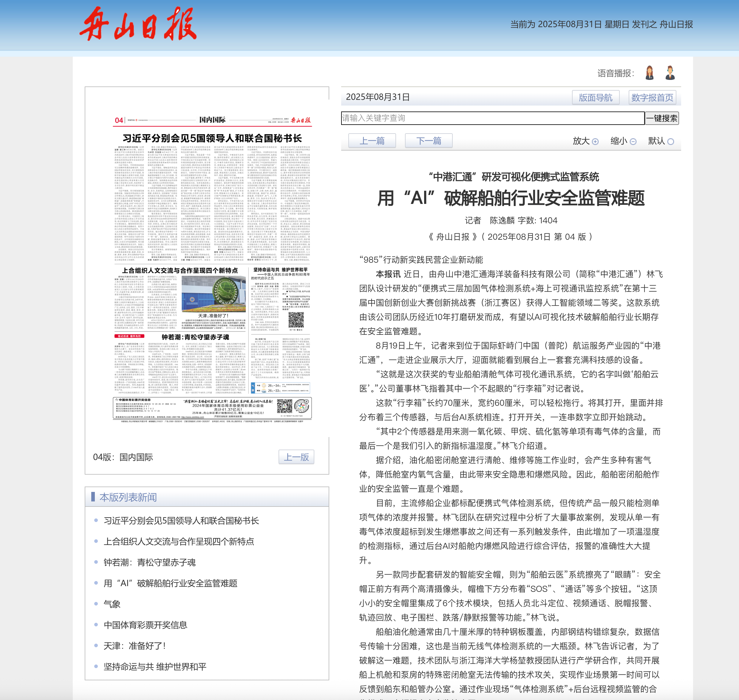Open the 04 page newspaper thumbnail headline
The width and height of the screenshot is (739, 700).
point(212,138)
